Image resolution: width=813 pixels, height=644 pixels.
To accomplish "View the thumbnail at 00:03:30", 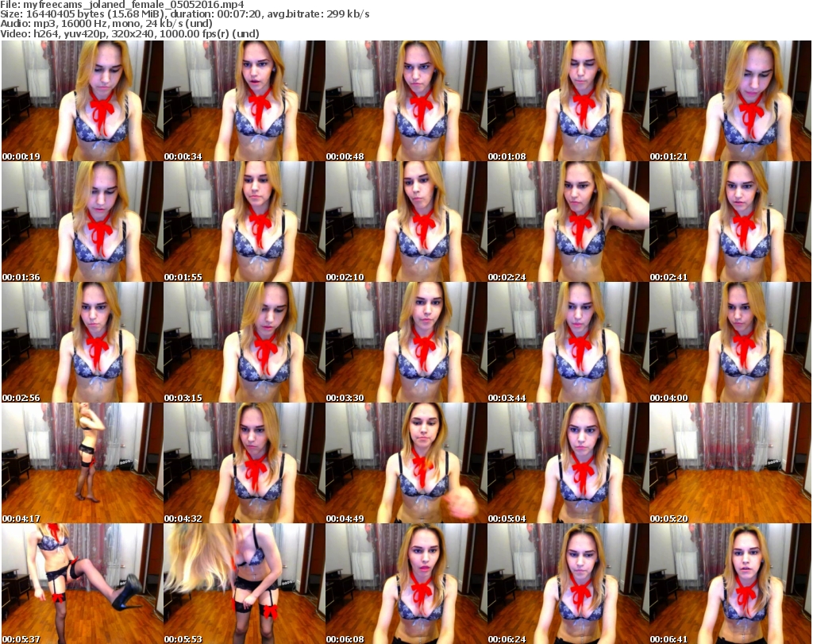I will point(406,342).
